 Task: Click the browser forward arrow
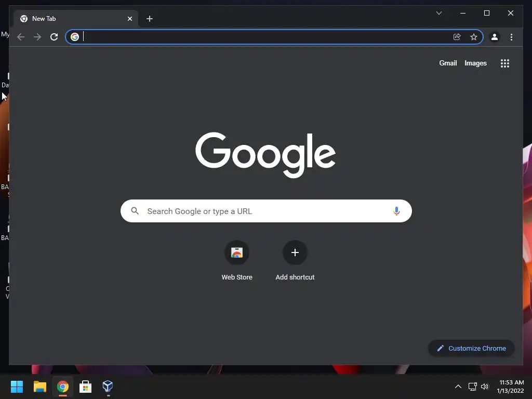(x=37, y=37)
